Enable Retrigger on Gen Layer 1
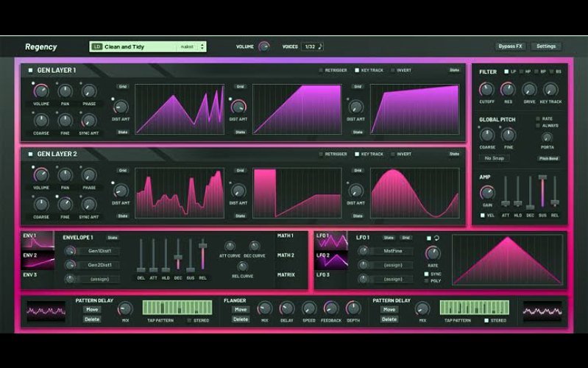This screenshot has width=588, height=368. tap(321, 70)
